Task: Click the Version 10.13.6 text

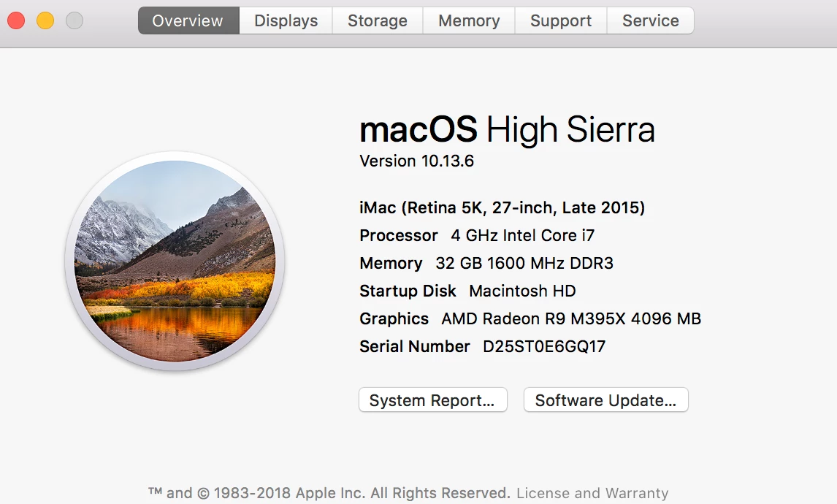Action: click(416, 161)
